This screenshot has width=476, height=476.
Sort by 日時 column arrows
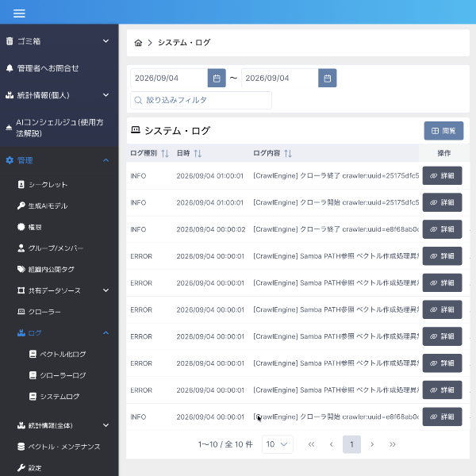pyautogui.click(x=198, y=153)
